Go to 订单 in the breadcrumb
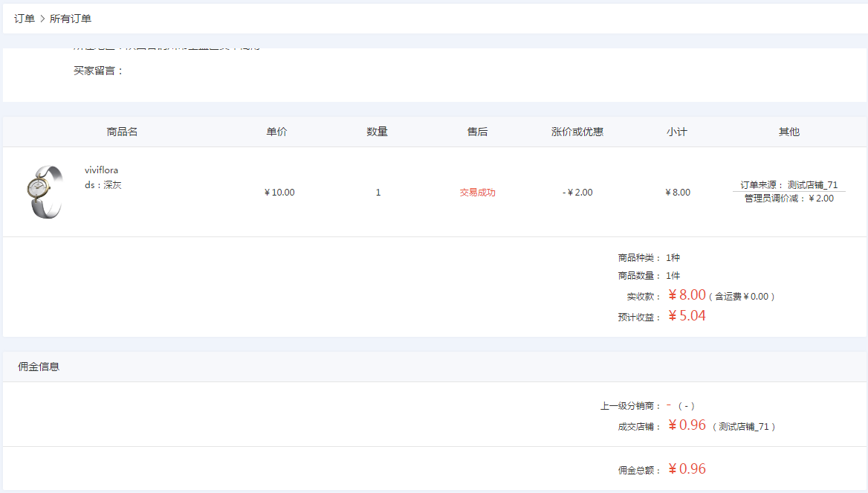This screenshot has width=868, height=493. pyautogui.click(x=25, y=19)
